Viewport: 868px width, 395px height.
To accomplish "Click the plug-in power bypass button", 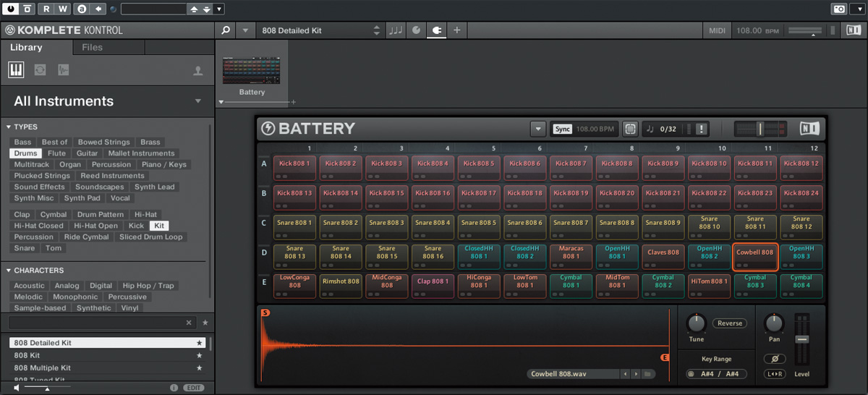I will (11, 9).
